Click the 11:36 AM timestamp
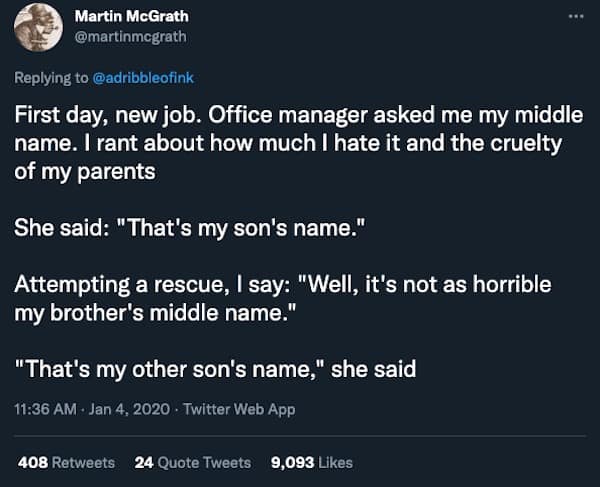This screenshot has height=487, width=600. coord(46,409)
